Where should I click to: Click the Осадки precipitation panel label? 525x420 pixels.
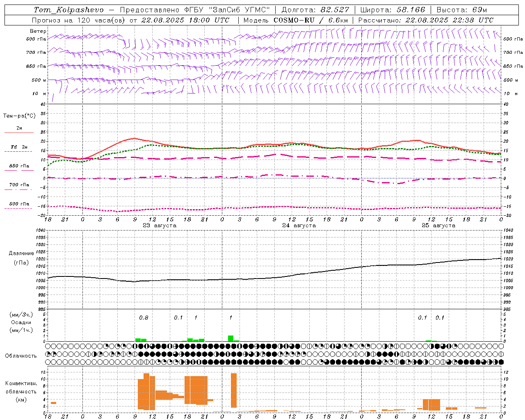tap(21, 322)
